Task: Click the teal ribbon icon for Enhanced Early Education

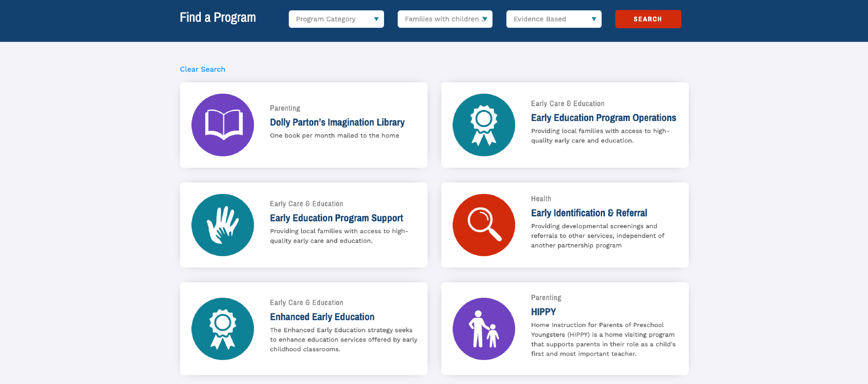Action: (x=223, y=329)
